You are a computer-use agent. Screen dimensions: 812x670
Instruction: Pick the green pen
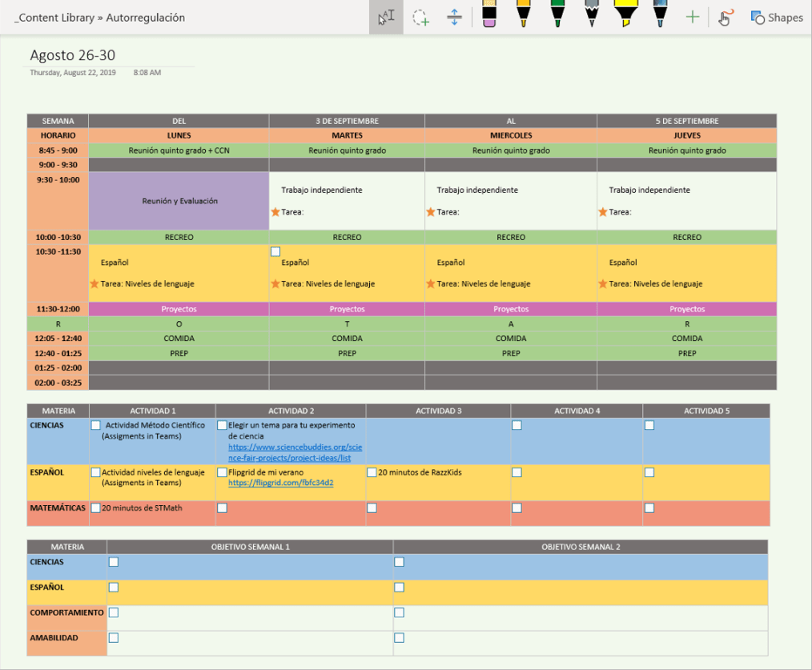coord(557,14)
